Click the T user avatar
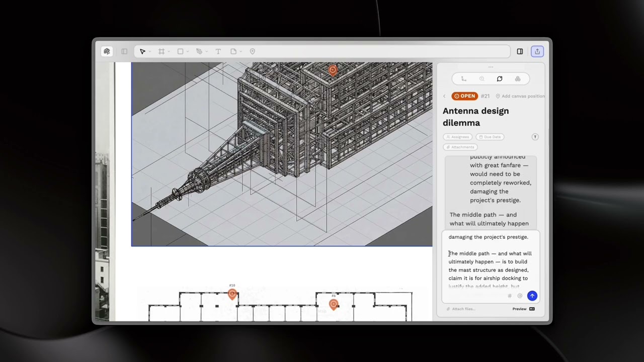This screenshot has width=644, height=362. [x=535, y=137]
